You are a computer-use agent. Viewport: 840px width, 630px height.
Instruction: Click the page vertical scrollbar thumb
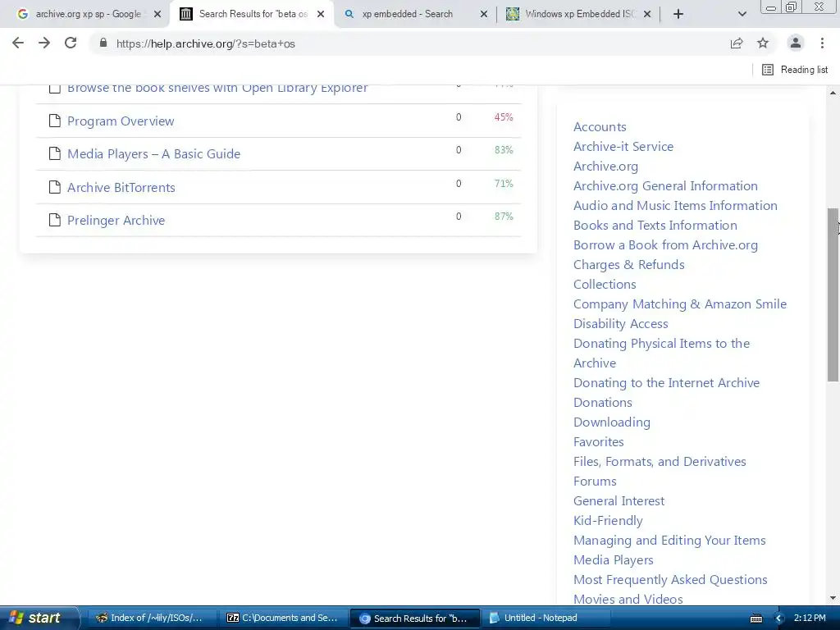833,294
